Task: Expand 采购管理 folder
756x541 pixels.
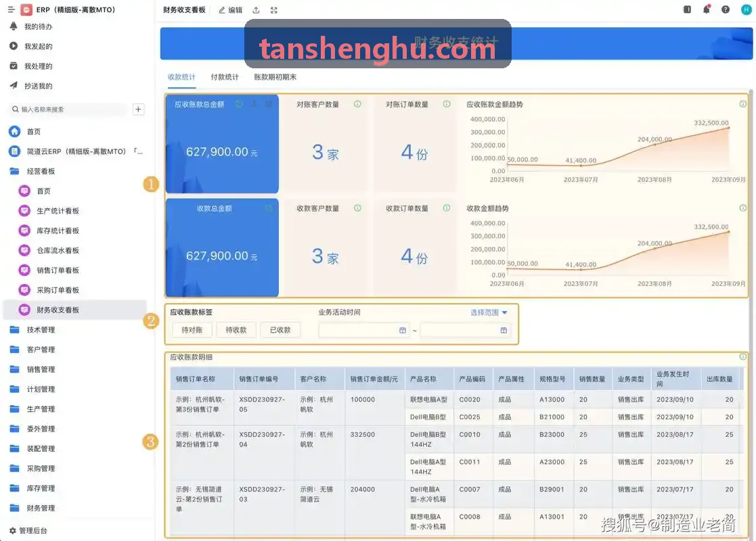Action: (x=32, y=468)
